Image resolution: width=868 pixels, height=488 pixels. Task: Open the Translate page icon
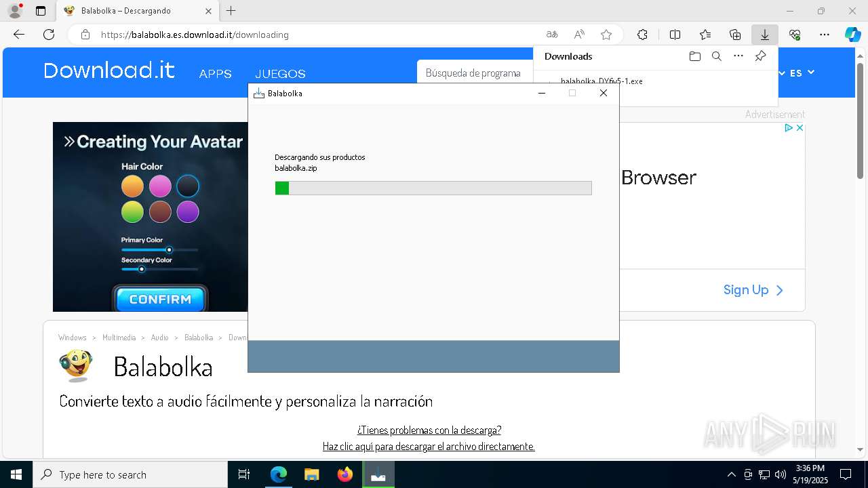(x=552, y=35)
